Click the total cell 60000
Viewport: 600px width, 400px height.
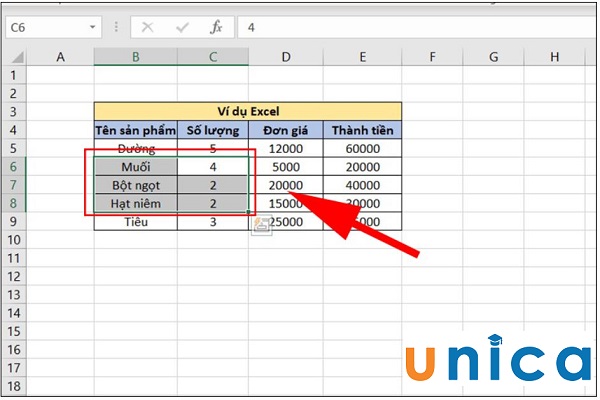[362, 148]
